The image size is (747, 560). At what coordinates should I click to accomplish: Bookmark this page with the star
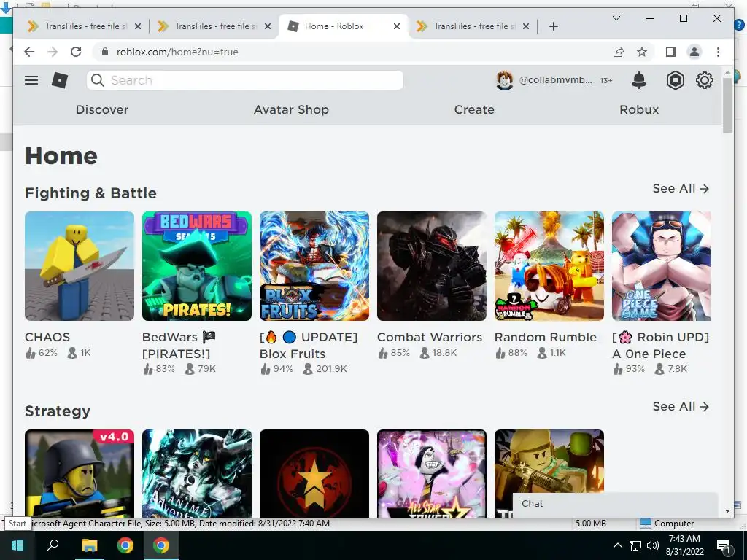point(642,52)
